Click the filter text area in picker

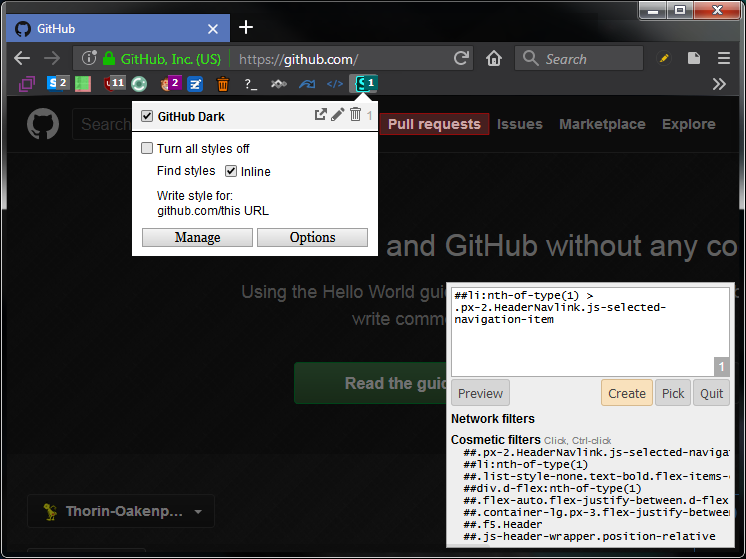tap(590, 331)
